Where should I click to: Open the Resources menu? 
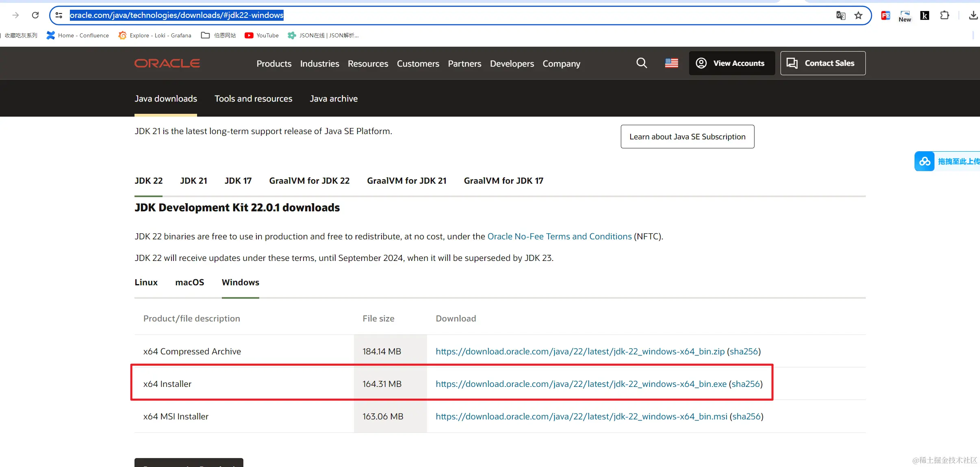click(368, 63)
